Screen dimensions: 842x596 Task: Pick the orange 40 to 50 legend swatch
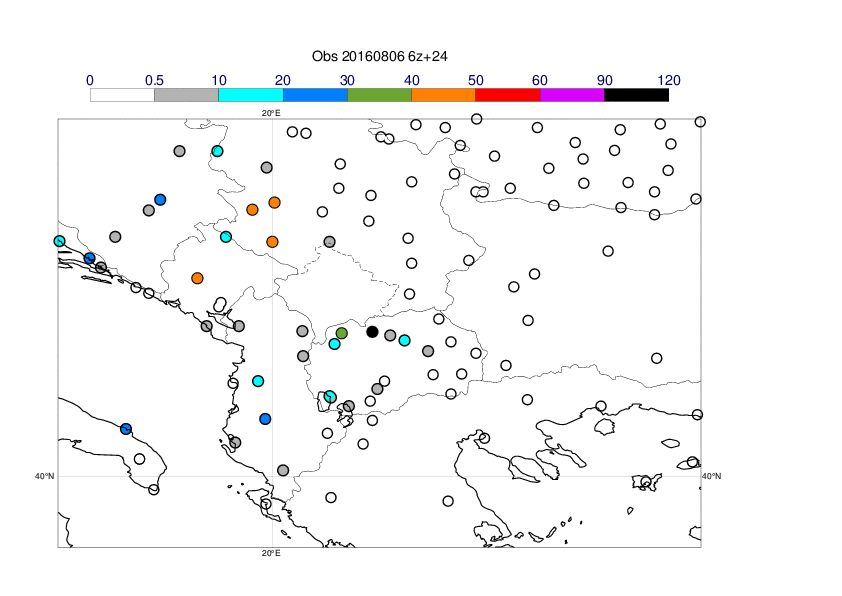pos(444,95)
